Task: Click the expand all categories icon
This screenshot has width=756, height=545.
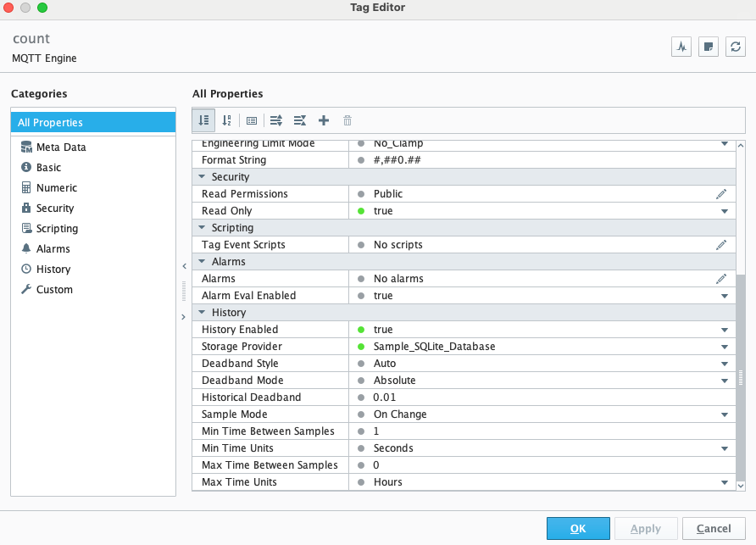Action: [x=276, y=120]
